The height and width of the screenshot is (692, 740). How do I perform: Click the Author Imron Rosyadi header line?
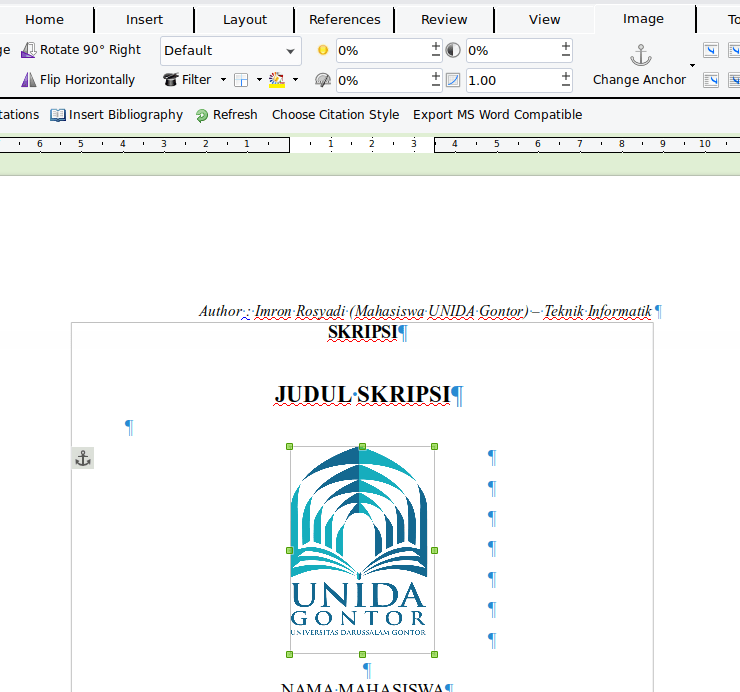click(425, 312)
